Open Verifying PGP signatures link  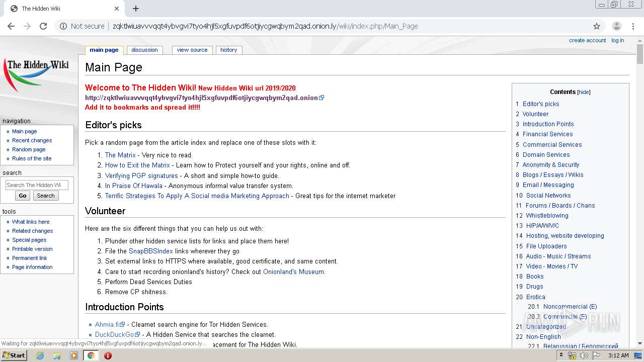(x=141, y=176)
